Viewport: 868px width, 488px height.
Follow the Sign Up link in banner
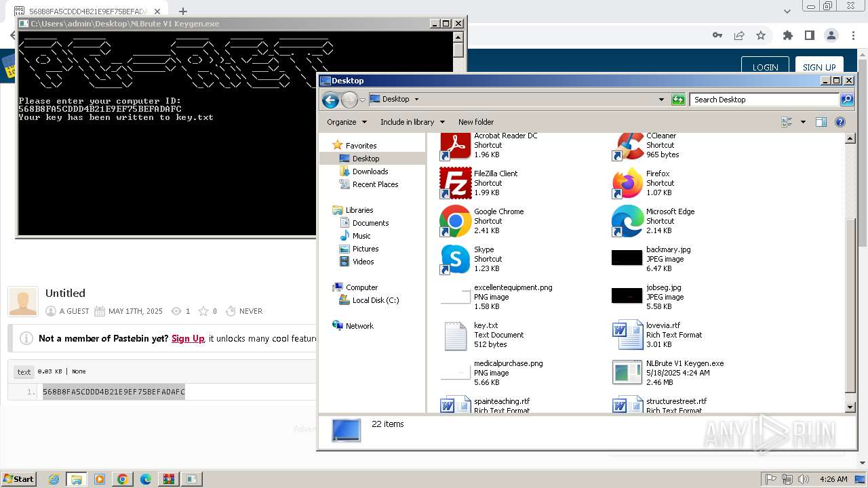[x=188, y=338]
